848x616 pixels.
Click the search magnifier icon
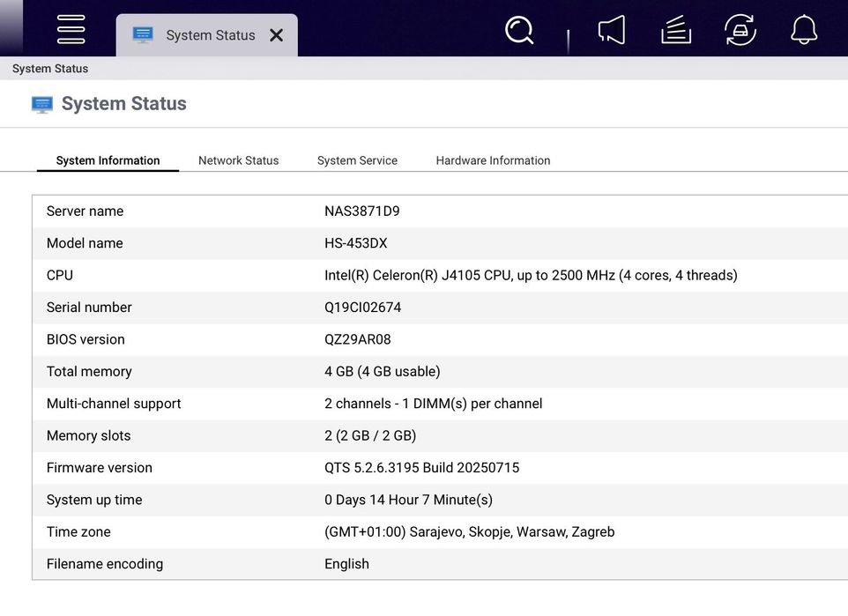pyautogui.click(x=519, y=31)
